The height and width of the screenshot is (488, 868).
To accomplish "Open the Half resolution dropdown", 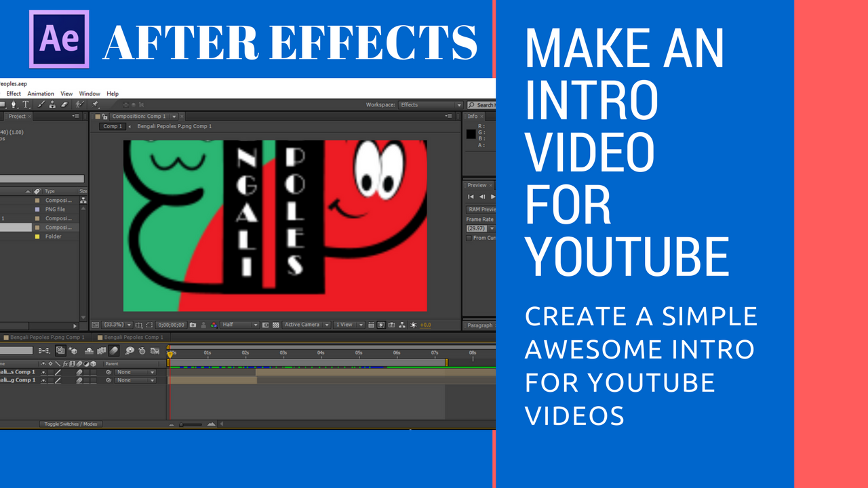I will click(x=239, y=325).
